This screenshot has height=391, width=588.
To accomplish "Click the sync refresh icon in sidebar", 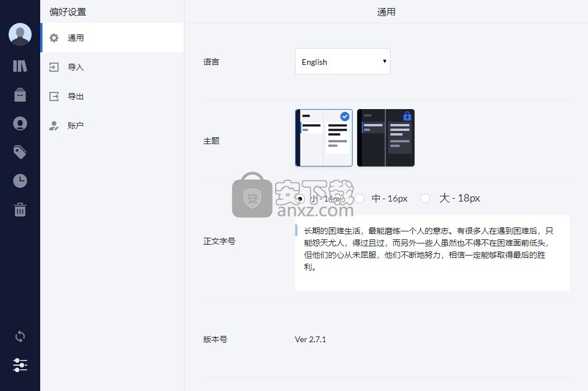I will pos(20,336).
